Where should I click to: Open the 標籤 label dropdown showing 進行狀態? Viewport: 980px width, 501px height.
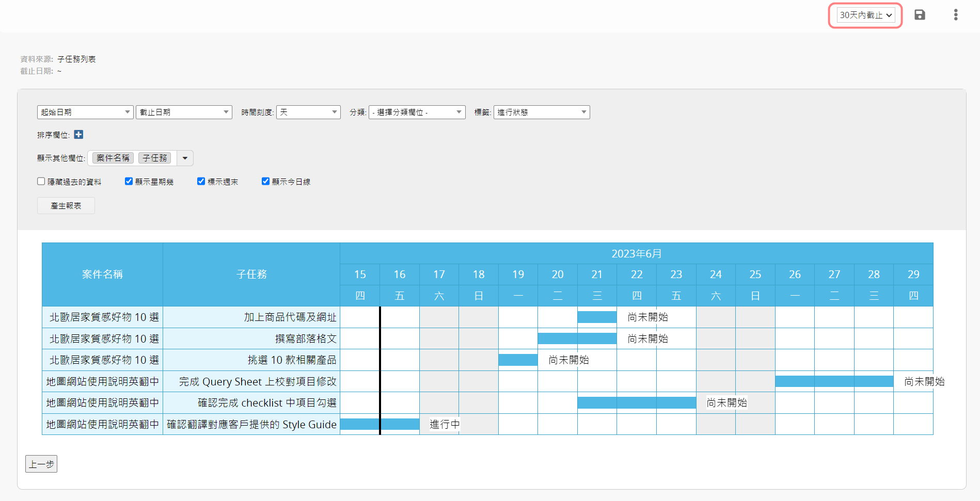(x=542, y=112)
